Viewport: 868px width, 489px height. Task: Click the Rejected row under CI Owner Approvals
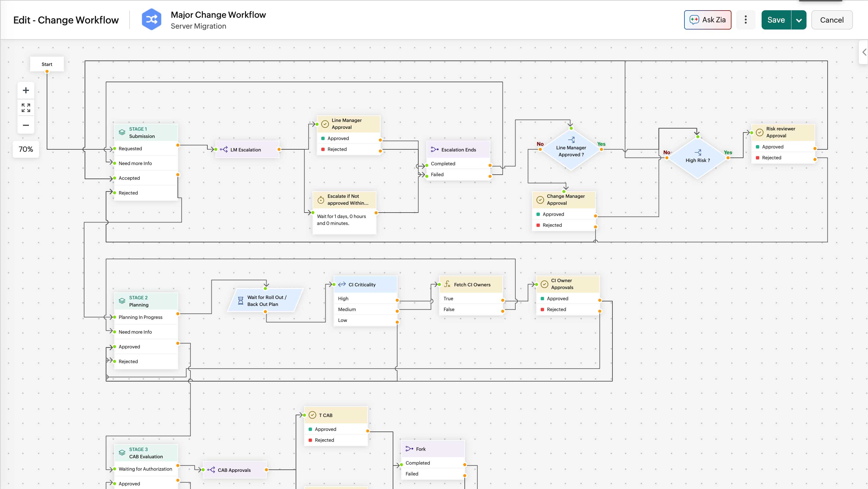(x=568, y=309)
